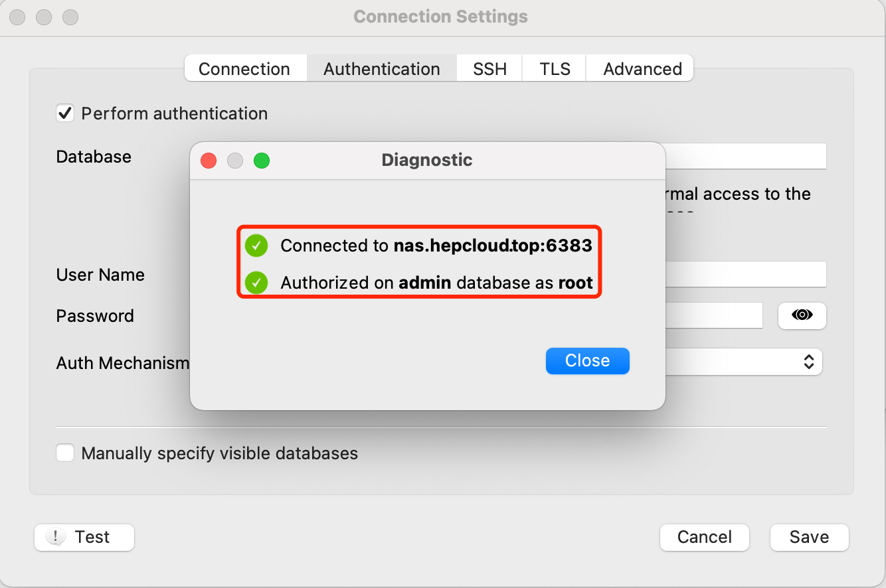Uncheck Perform authentication checkbox
Viewport: 886px width, 588px height.
tap(65, 113)
